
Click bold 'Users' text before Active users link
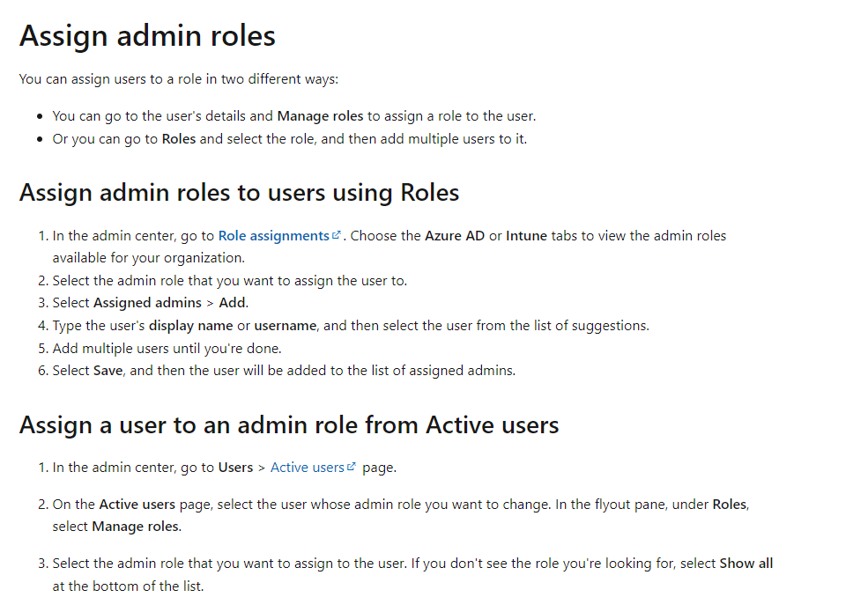[x=235, y=468]
